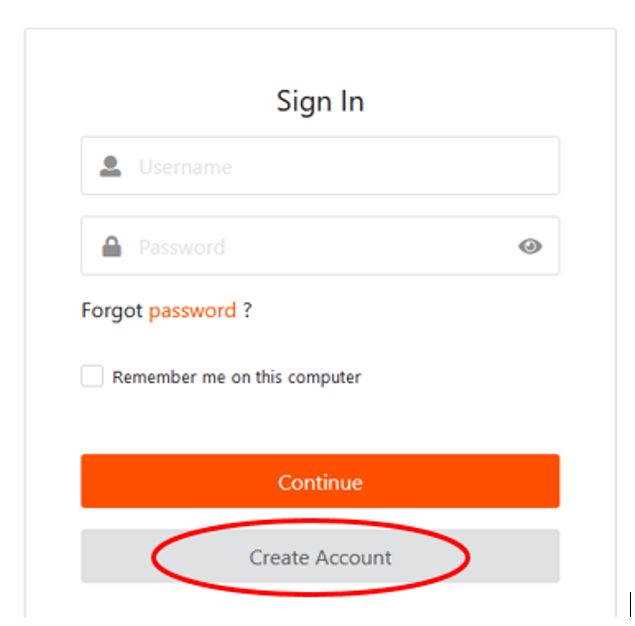The height and width of the screenshot is (626, 635).
Task: Click the user silhouette icon beside Username
Action: (110, 167)
